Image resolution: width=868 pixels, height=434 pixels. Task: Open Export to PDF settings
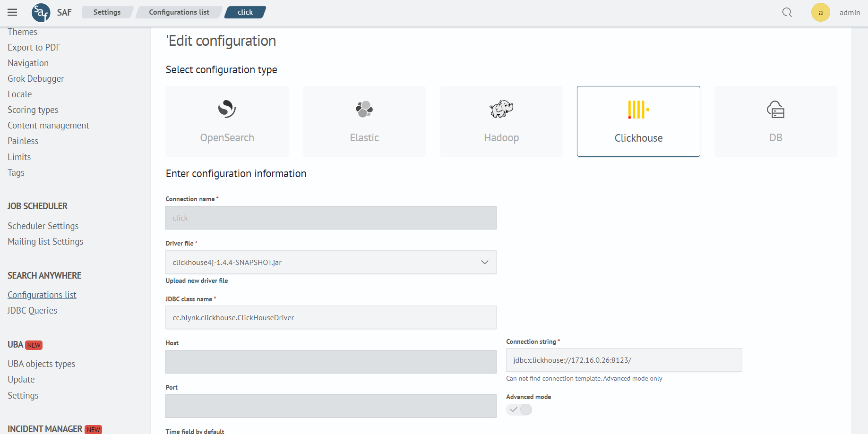(34, 48)
